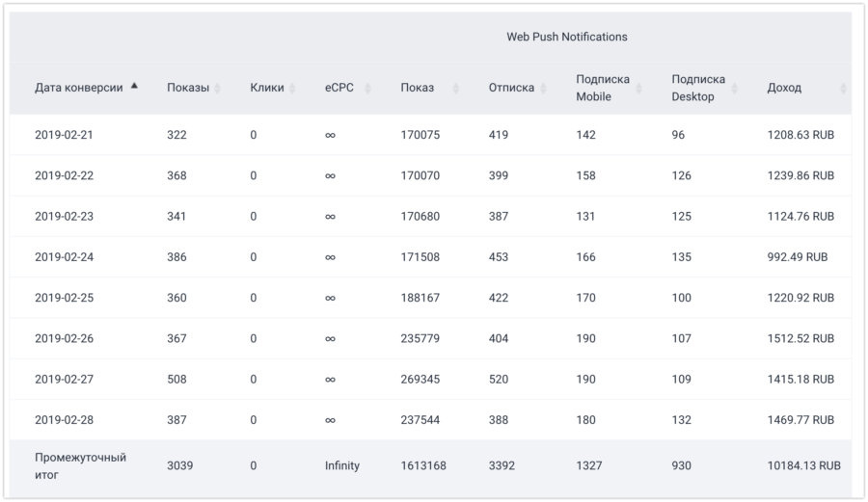Sort Подписка Desktop column via arrow icon
This screenshot has height=502, width=868.
(735, 88)
